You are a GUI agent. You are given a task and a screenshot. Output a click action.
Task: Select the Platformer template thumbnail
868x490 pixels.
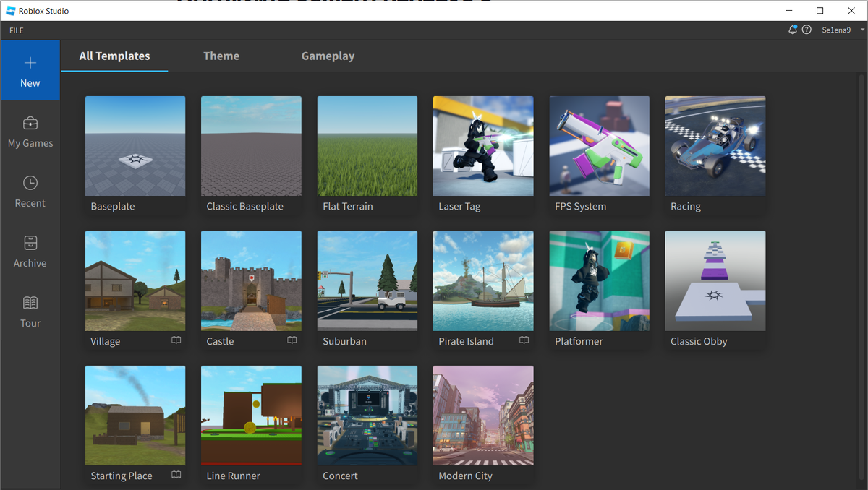click(600, 280)
